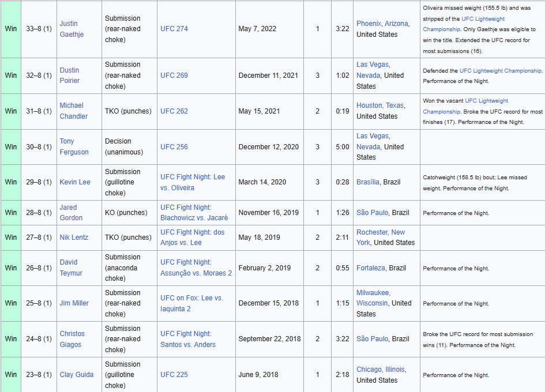Visit Michael Chandler's page

pyautogui.click(x=73, y=111)
